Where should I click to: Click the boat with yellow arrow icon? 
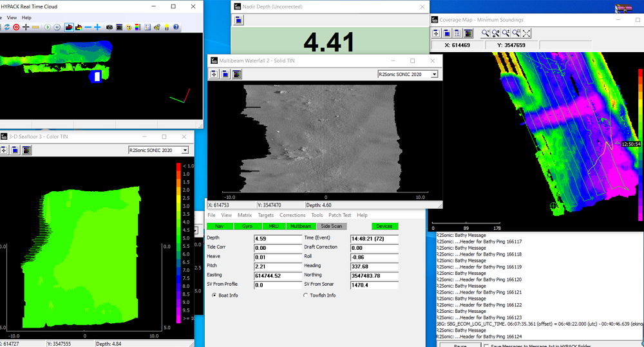(79, 27)
